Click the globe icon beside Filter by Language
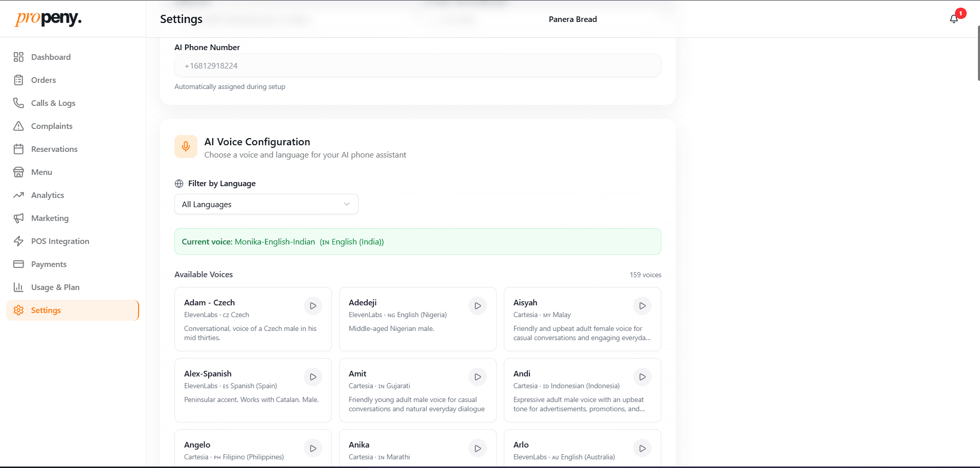The width and height of the screenshot is (980, 468). (x=179, y=184)
